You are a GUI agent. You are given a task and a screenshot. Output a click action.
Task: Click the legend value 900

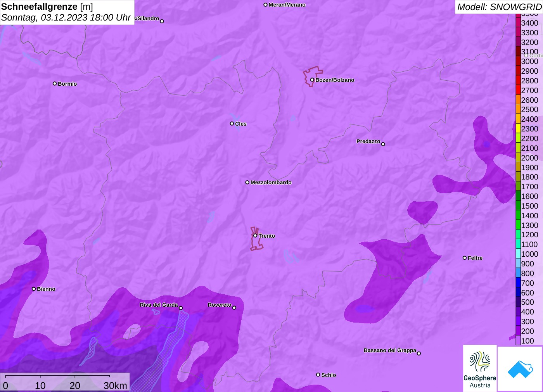coord(527,264)
